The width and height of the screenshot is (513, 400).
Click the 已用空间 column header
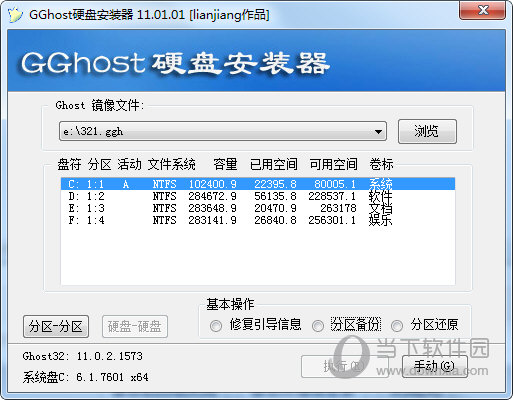(x=274, y=164)
